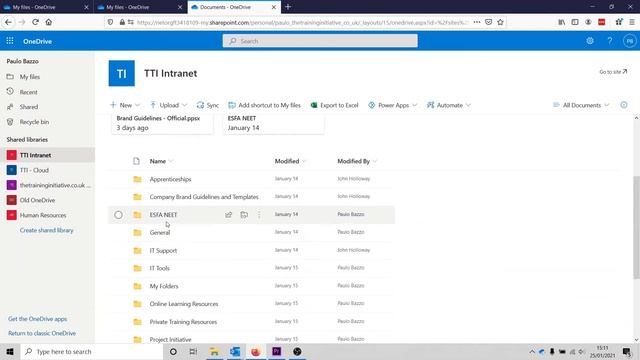Open browser page actions ellipsis
This screenshot has width=640, height=360.
click(477, 22)
